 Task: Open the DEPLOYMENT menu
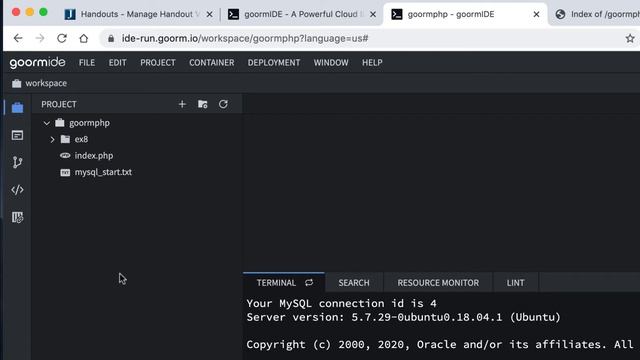tap(274, 62)
